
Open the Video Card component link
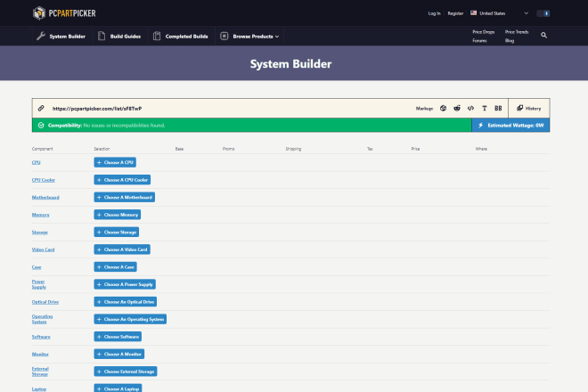point(43,249)
